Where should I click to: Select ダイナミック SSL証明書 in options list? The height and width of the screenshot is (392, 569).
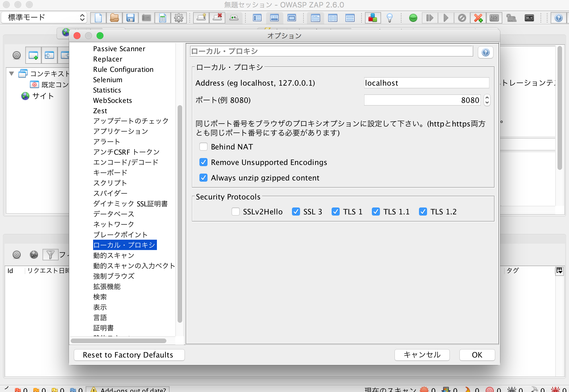coord(131,203)
